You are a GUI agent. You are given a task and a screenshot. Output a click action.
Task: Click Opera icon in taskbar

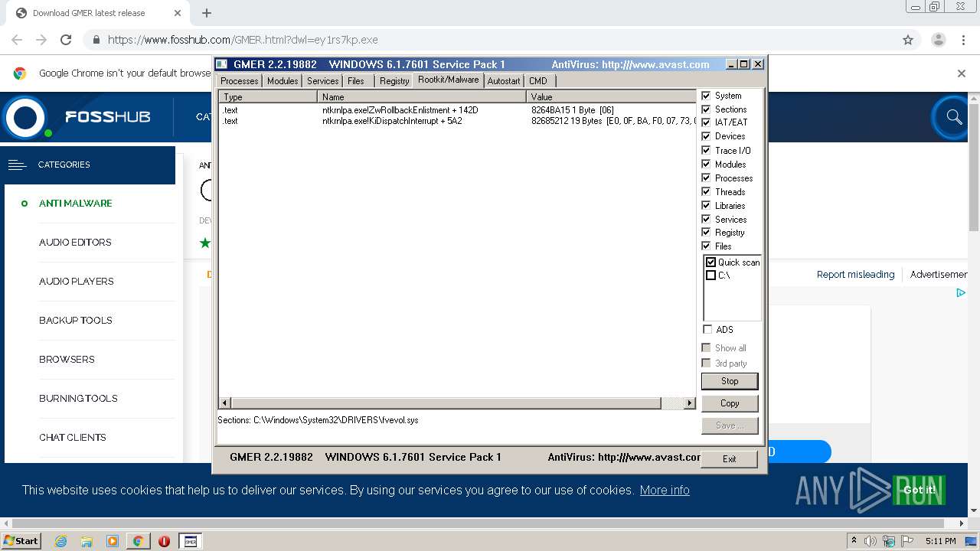click(164, 541)
